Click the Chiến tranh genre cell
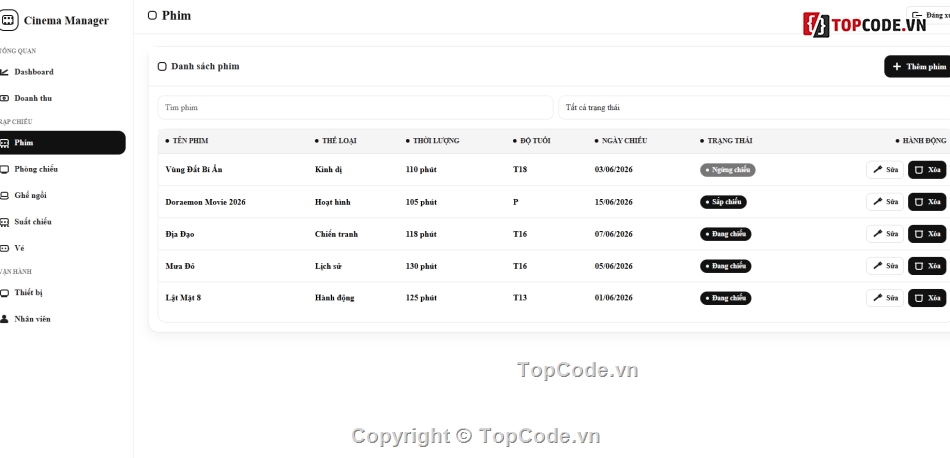The image size is (950, 458). tap(336, 234)
